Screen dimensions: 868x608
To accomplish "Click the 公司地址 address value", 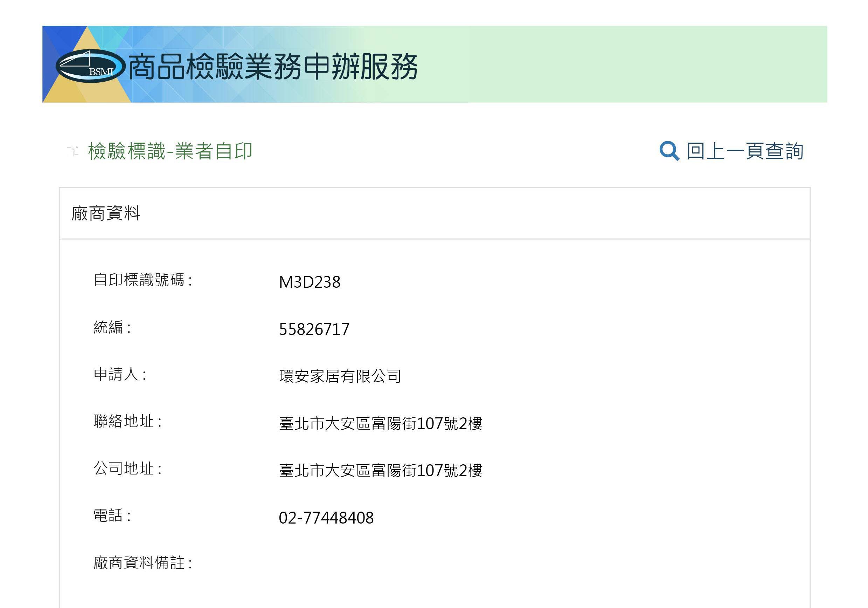I will (380, 471).
